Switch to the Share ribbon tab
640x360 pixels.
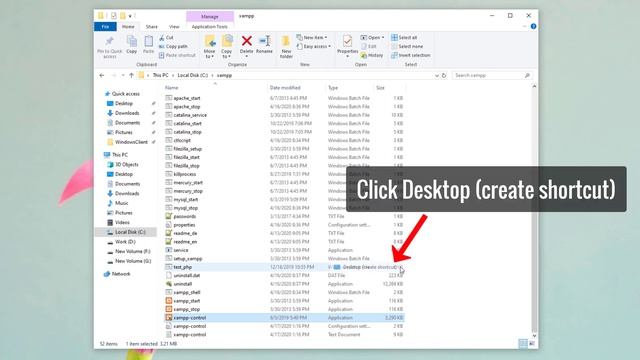pos(151,27)
